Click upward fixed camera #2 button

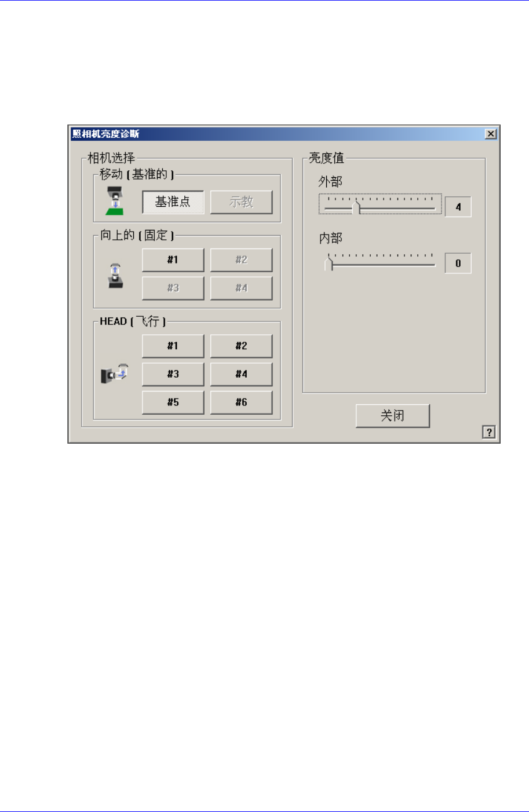241,260
